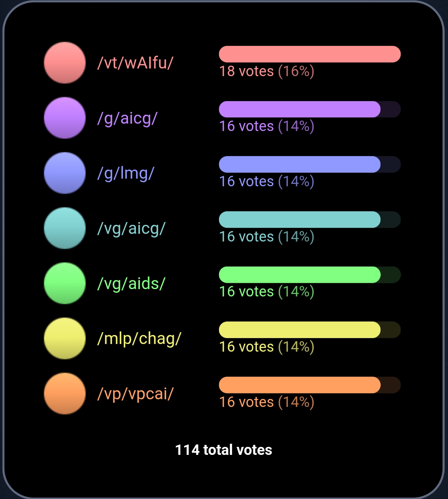The width and height of the screenshot is (448, 499).
Task: Click the yellow /mlp/chag/ circle
Action: point(65,338)
